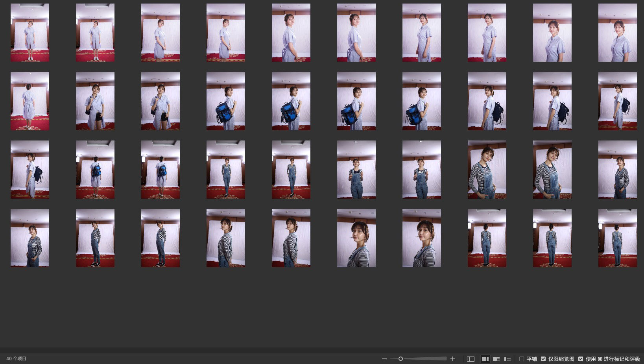Select the first photo in the top row
The height and width of the screenshot is (364, 644).
tap(30, 33)
